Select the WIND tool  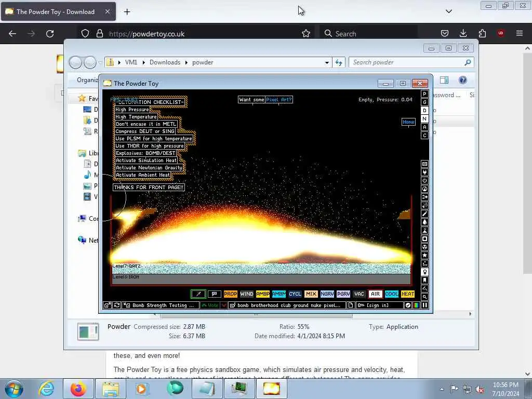pos(247,294)
